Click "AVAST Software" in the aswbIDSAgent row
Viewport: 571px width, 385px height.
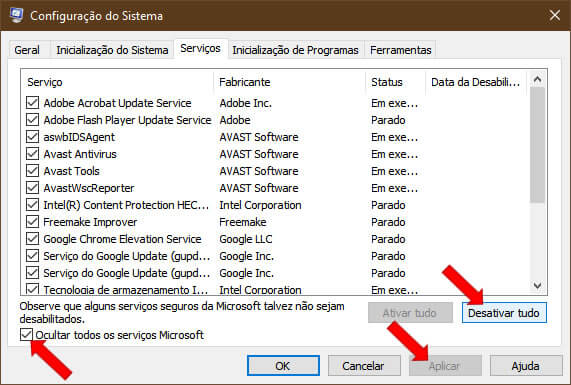(x=259, y=137)
